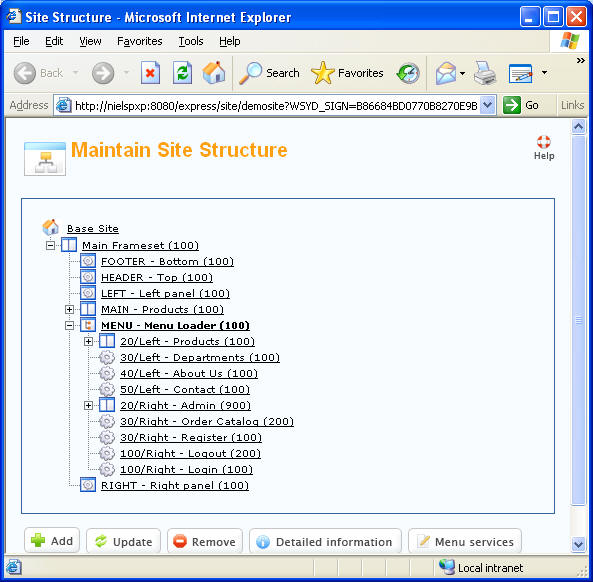Click the Print toolbar icon
The height and width of the screenshot is (582, 593).
pos(485,72)
